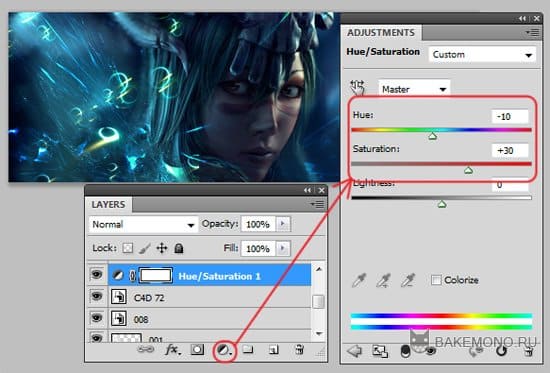This screenshot has height=373, width=550.
Task: Hide the Hue/Saturation 1 layer
Action: point(96,274)
